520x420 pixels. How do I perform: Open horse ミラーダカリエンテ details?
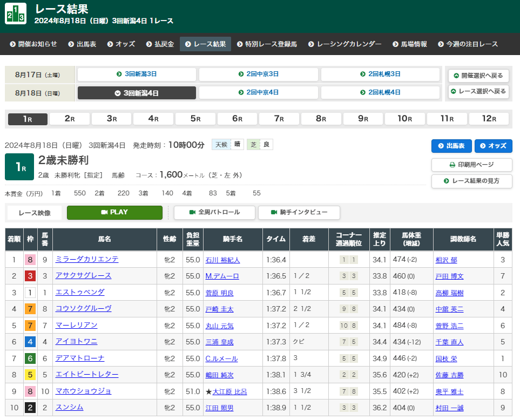pyautogui.click(x=87, y=260)
